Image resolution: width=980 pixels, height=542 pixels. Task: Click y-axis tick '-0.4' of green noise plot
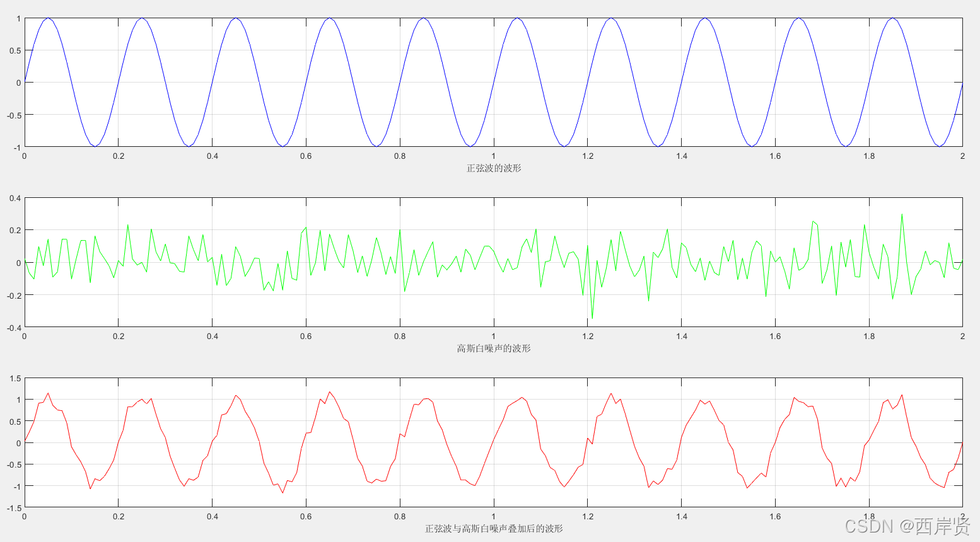pos(14,327)
